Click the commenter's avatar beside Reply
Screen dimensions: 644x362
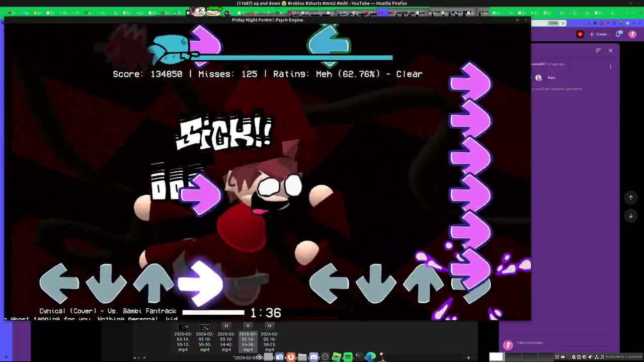pyautogui.click(x=538, y=78)
